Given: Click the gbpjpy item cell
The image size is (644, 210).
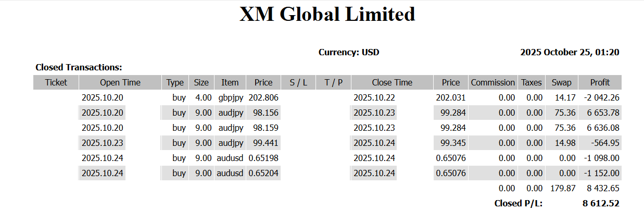Looking at the screenshot, I should 230,97.
